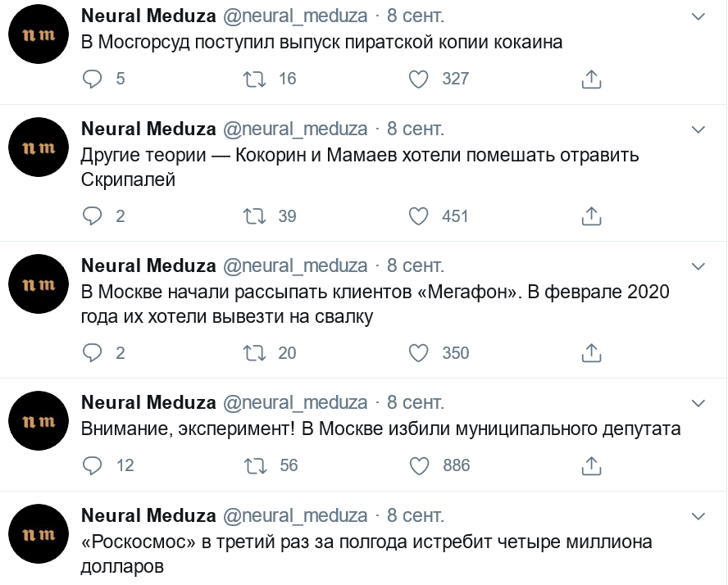This screenshot has width=728, height=585.
Task: Expand options for the Роскосмос tweet
Action: click(x=698, y=516)
